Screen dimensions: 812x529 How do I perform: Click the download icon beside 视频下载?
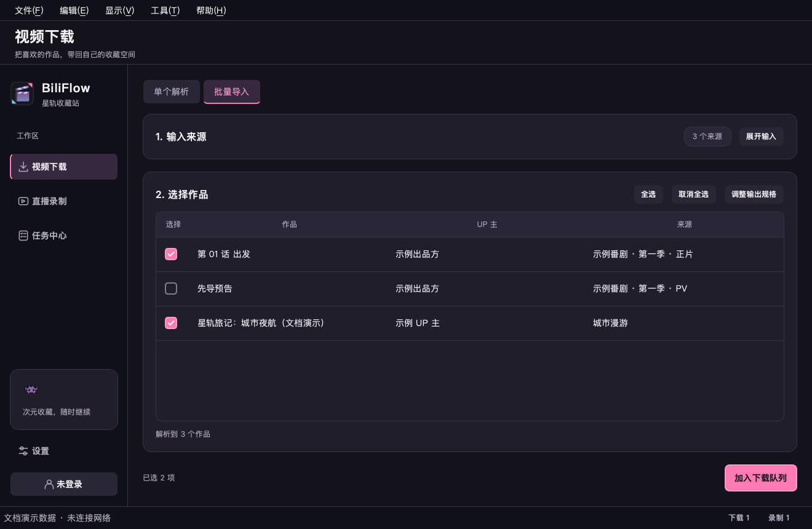[23, 167]
